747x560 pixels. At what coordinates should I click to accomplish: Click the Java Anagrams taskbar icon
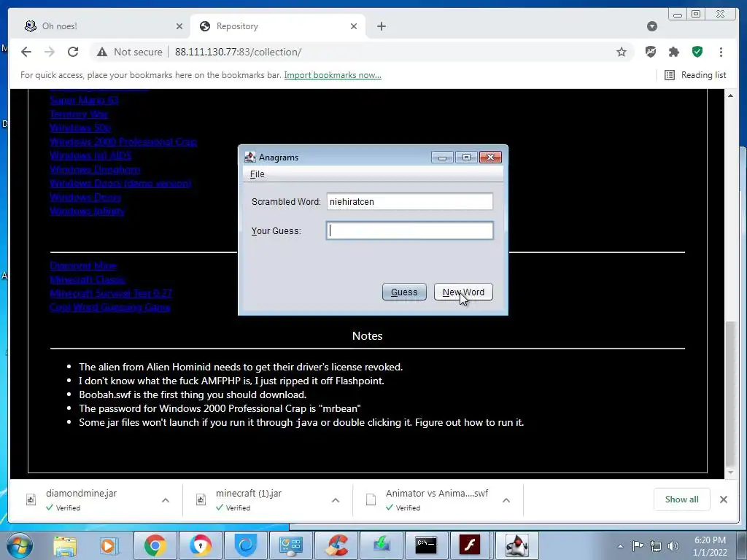click(x=517, y=545)
